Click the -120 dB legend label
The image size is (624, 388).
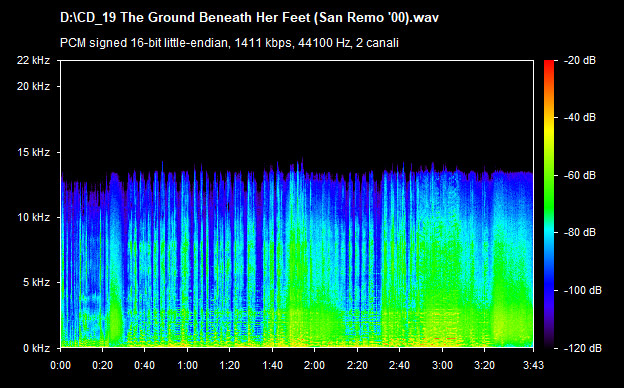click(x=583, y=348)
